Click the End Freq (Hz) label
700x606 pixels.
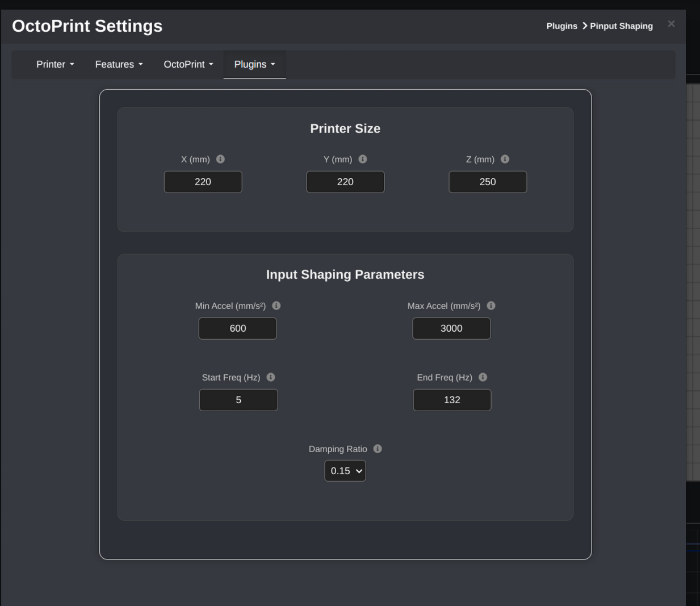click(x=445, y=377)
